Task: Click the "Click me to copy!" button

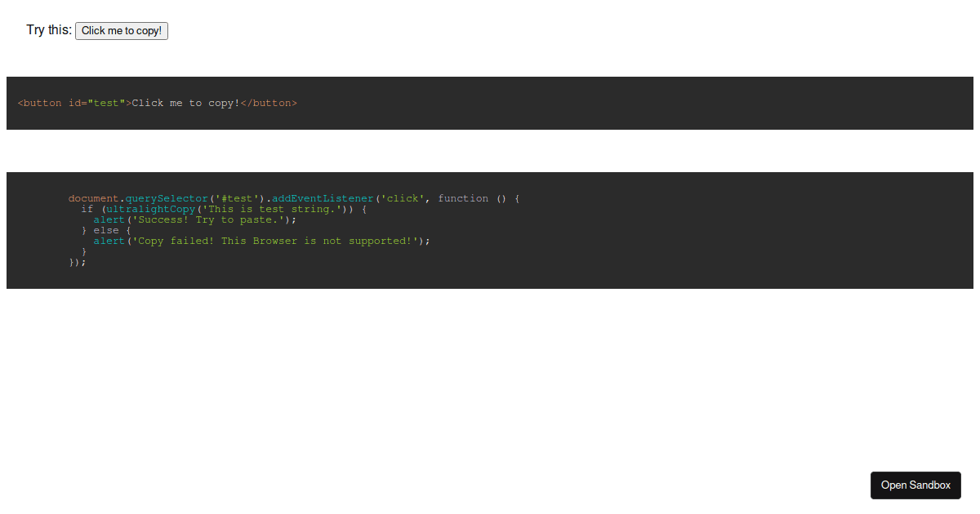Action: 121,30
